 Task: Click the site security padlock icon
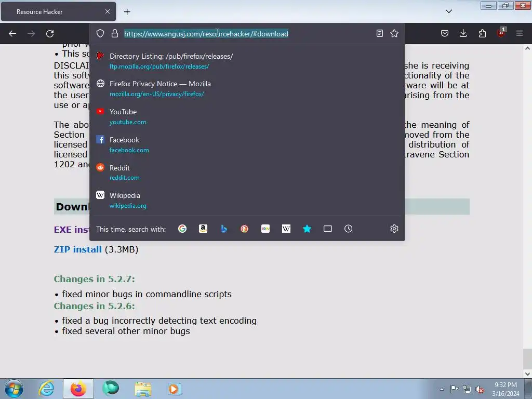[x=115, y=33]
